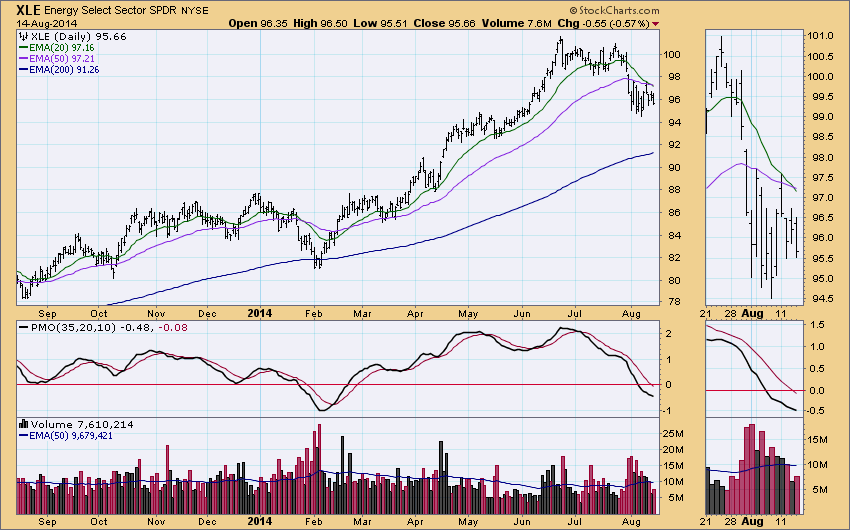Click the Close 95.66 value
850x530 pixels.
444,23
